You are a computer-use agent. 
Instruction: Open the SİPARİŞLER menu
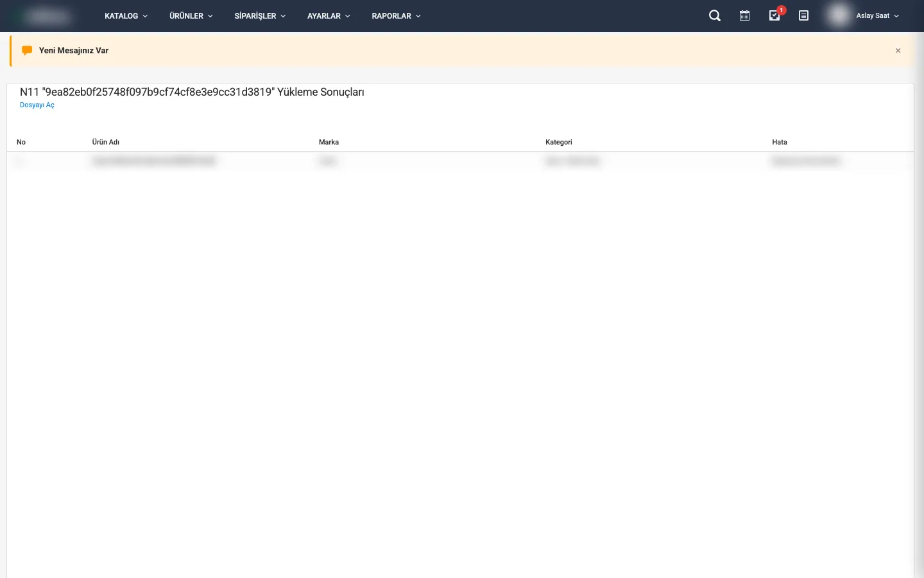[260, 16]
